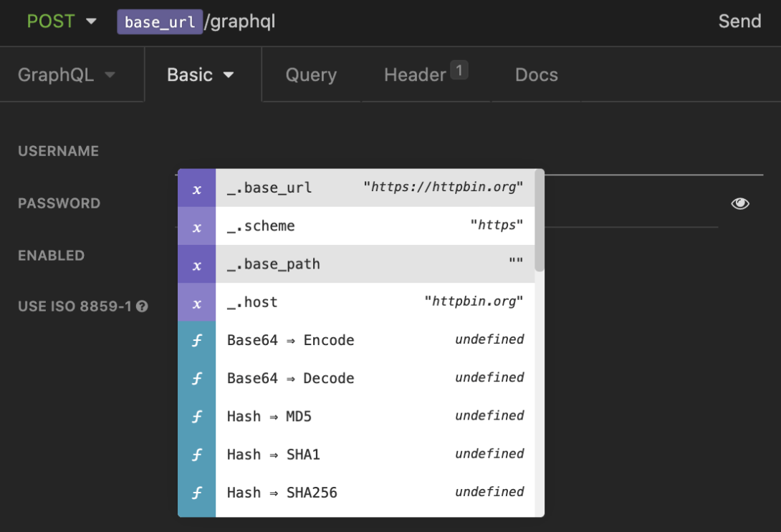Click the Send button
This screenshot has width=781, height=532.
click(739, 21)
